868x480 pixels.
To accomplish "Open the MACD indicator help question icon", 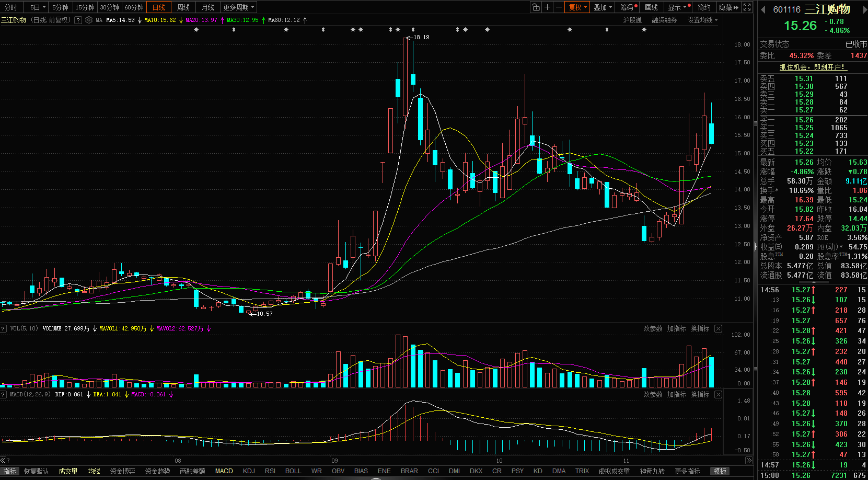I will pos(4,394).
